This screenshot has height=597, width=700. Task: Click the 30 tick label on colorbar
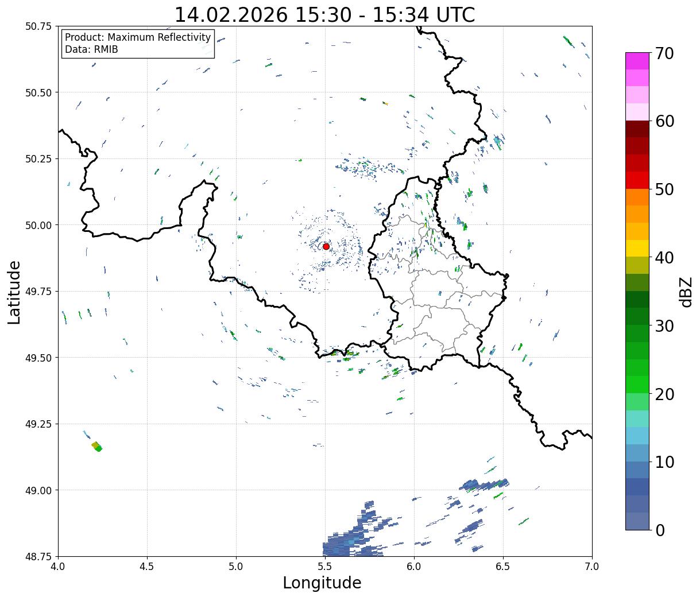click(664, 325)
